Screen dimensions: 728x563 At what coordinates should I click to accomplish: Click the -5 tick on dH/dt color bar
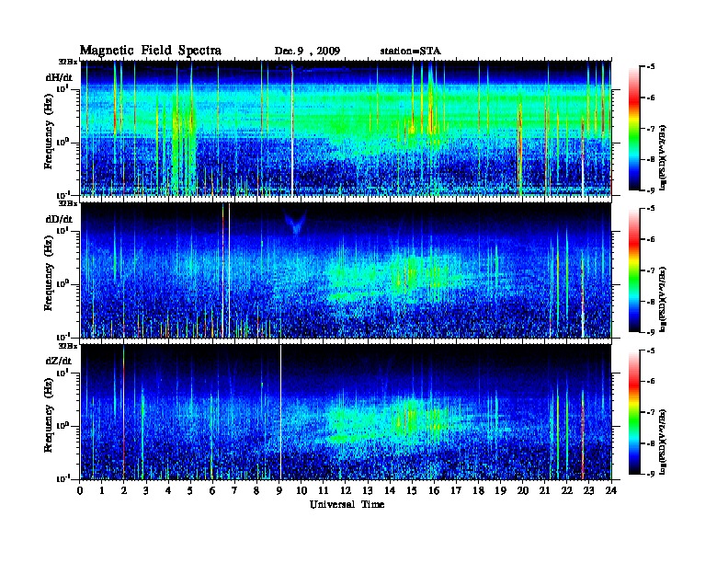coord(650,67)
